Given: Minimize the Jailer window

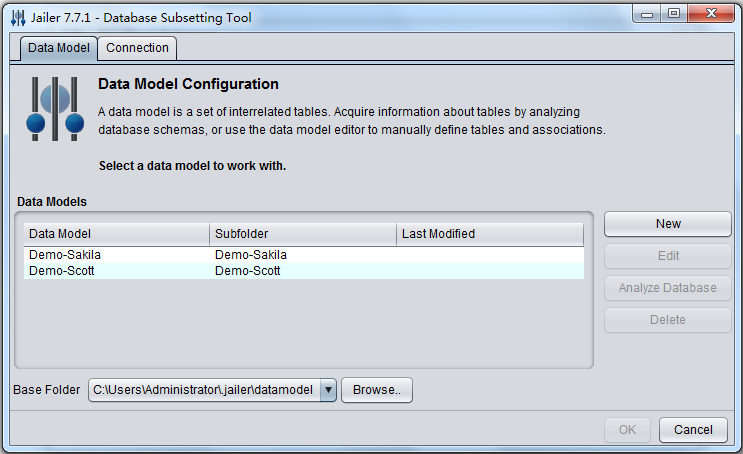Looking at the screenshot, I should (646, 14).
